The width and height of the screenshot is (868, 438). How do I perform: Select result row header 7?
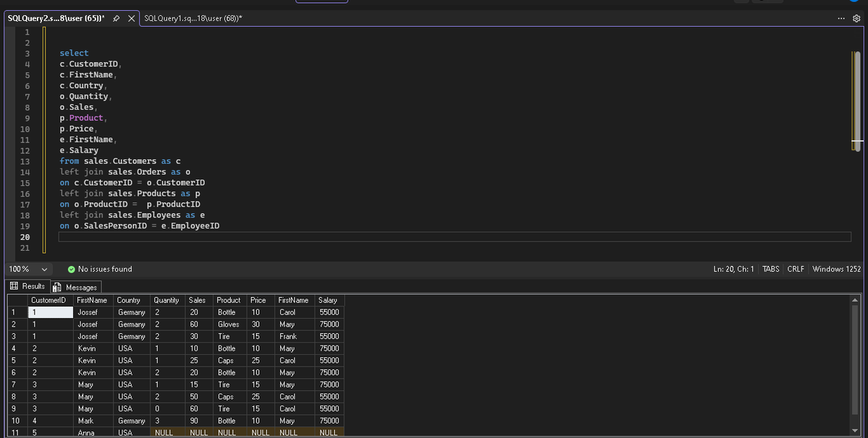16,385
